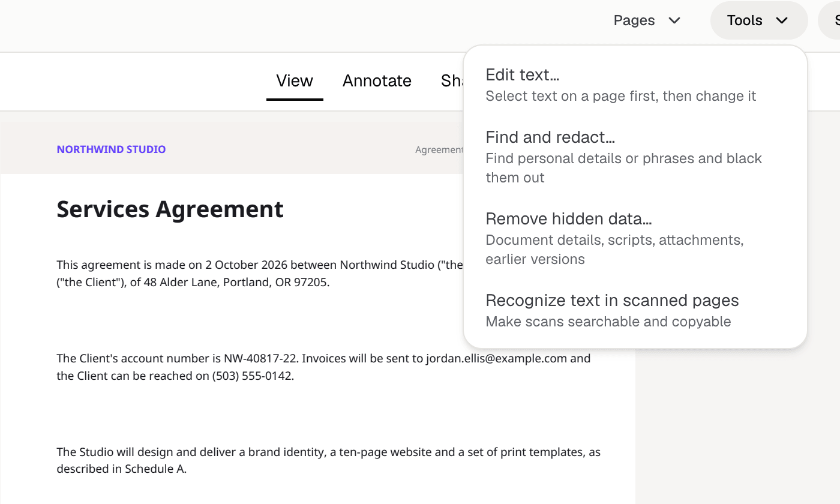Image resolution: width=840 pixels, height=504 pixels.
Task: Click the Services Agreement heading
Action: (170, 209)
